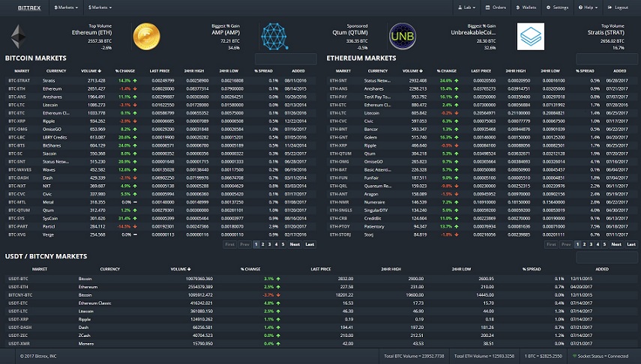Screen dimensions: 641x364
Task: Expand the Help dropdown
Action: pyautogui.click(x=588, y=7)
